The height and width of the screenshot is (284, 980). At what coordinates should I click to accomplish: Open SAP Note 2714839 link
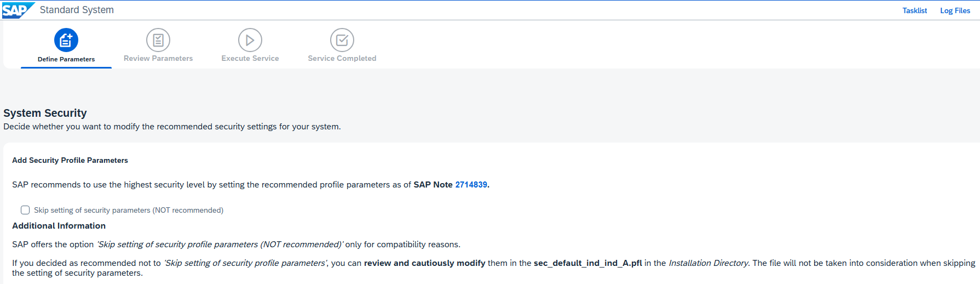pyautogui.click(x=471, y=185)
